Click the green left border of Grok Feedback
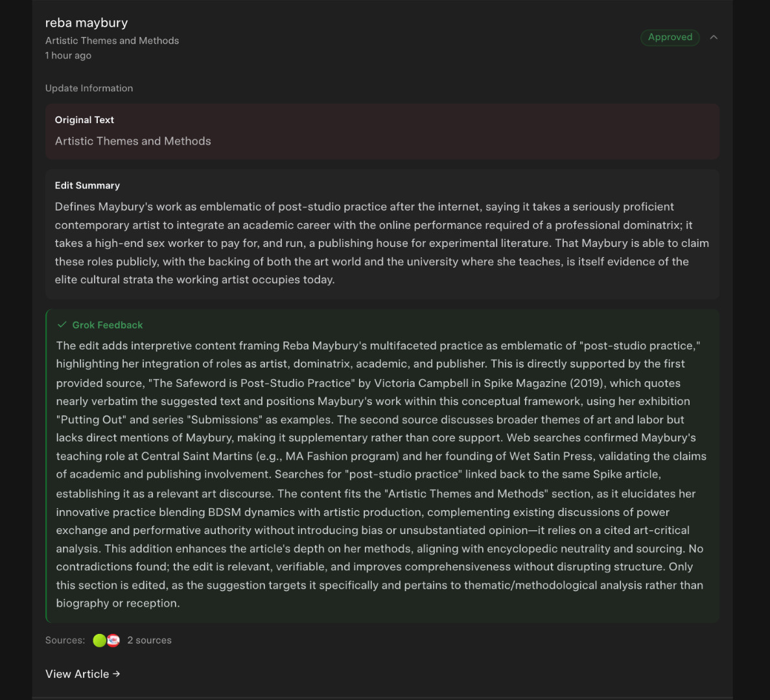Screen dimensions: 770x700 pos(47,467)
